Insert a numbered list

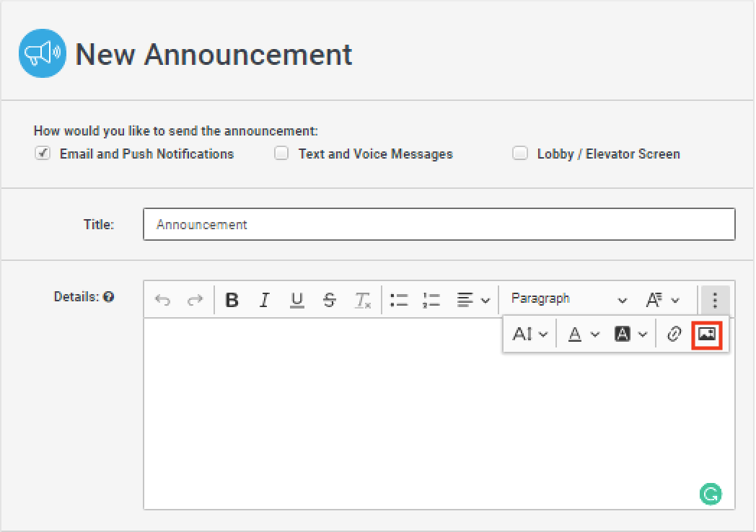[x=431, y=300]
